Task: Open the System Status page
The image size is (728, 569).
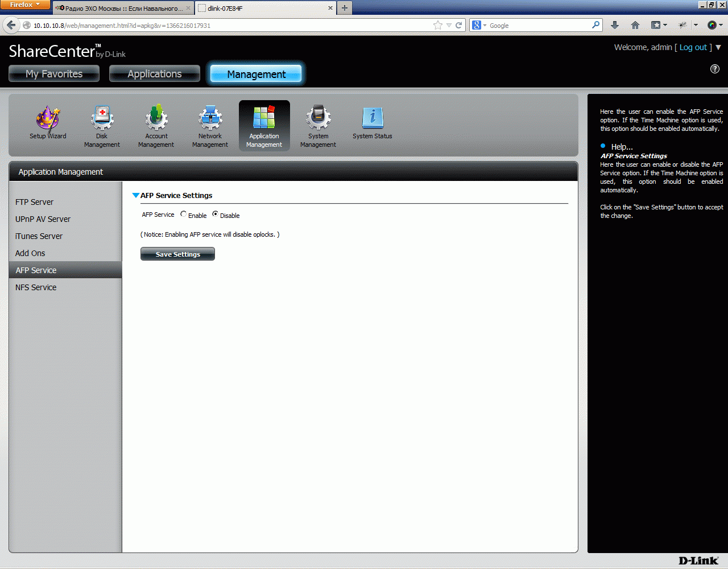Action: click(373, 123)
